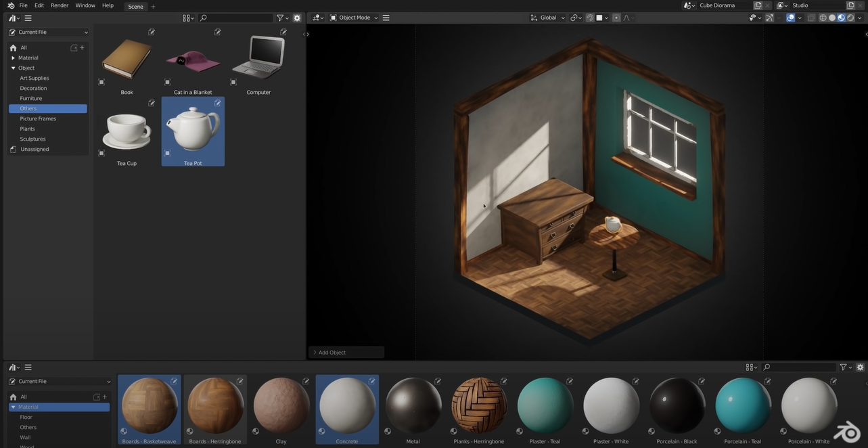Image resolution: width=868 pixels, height=448 pixels.
Task: Switch viewport to solid shading mode
Action: coord(832,18)
